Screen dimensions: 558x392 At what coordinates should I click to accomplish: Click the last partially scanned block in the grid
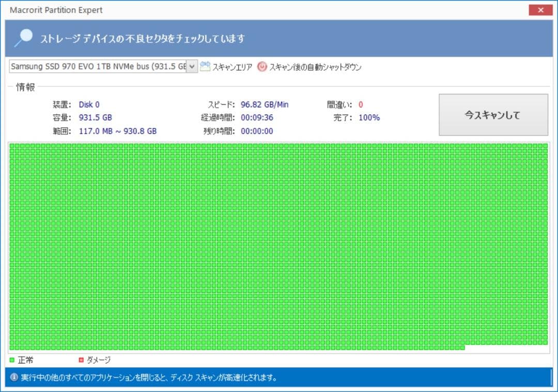point(463,348)
